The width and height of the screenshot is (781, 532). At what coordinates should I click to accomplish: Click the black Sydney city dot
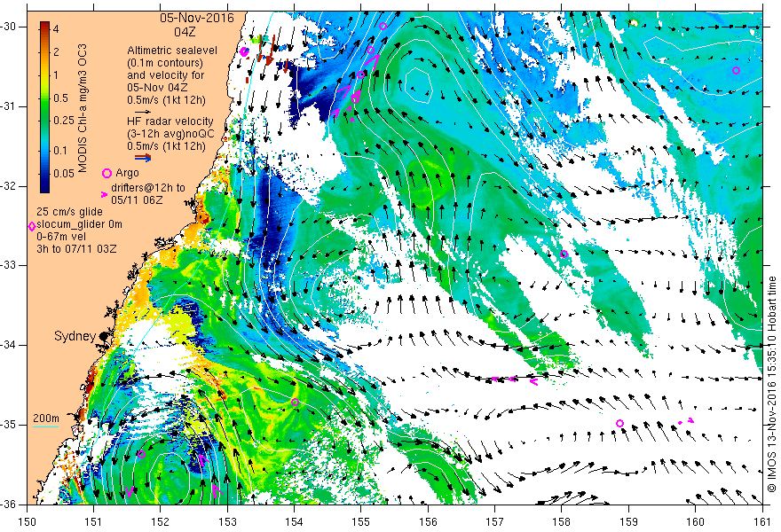pyautogui.click(x=103, y=336)
